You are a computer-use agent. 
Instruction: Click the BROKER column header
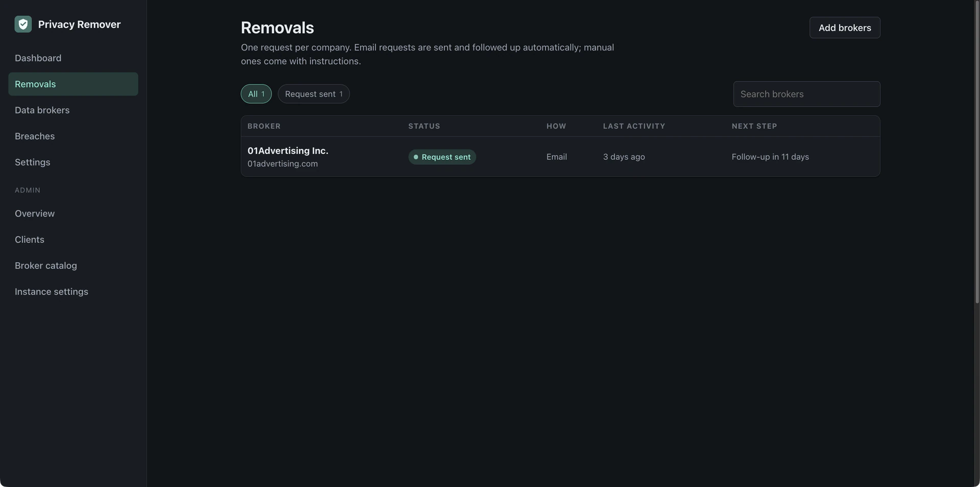tap(264, 126)
